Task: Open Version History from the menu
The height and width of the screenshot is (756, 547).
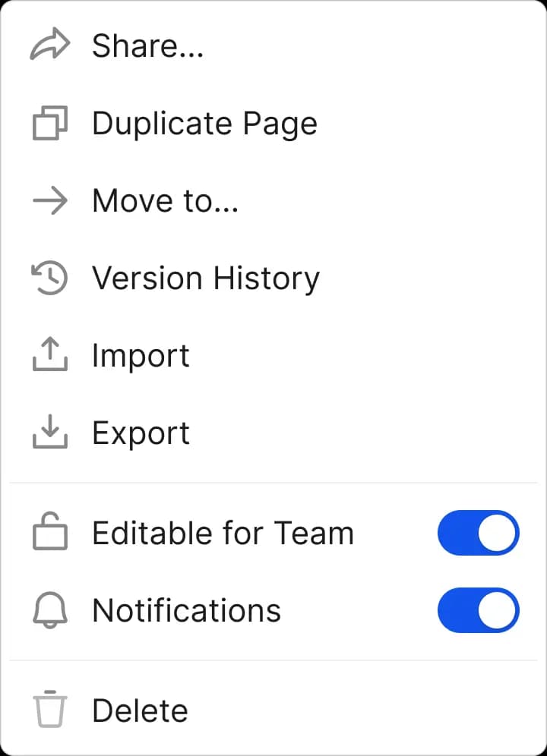Action: [206, 279]
